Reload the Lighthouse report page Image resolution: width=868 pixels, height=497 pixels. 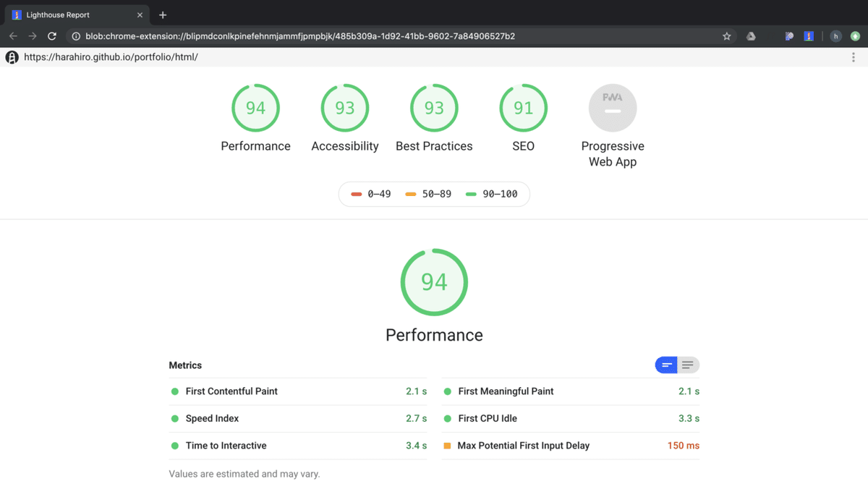point(52,36)
